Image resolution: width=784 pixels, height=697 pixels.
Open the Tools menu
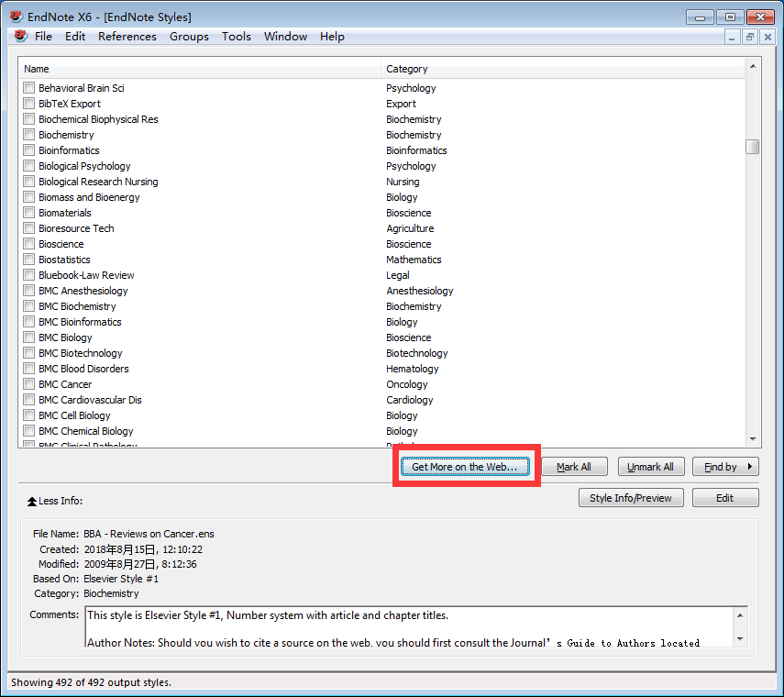click(236, 37)
